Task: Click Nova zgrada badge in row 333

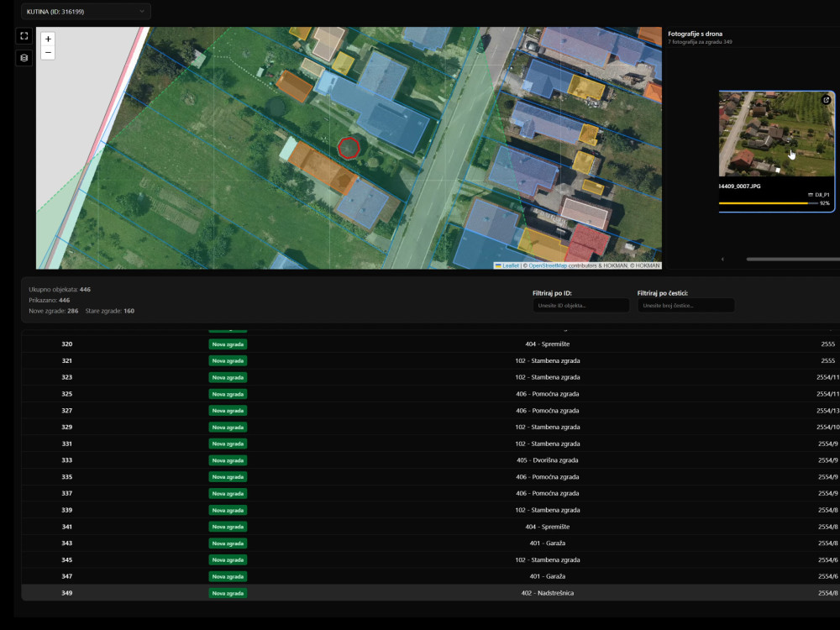Action: tap(228, 460)
